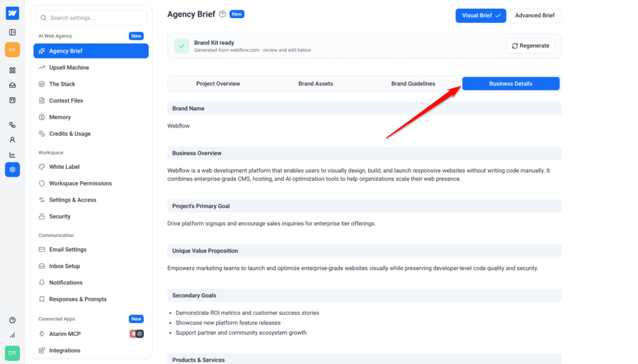
Task: Click the Secondary Goals section header
Action: pyautogui.click(x=364, y=296)
